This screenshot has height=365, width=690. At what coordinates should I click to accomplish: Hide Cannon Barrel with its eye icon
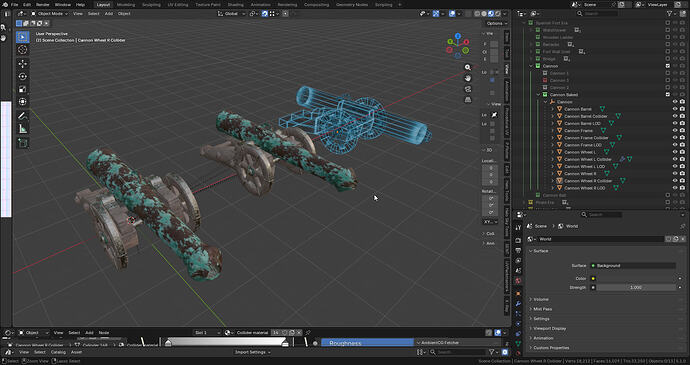point(675,109)
